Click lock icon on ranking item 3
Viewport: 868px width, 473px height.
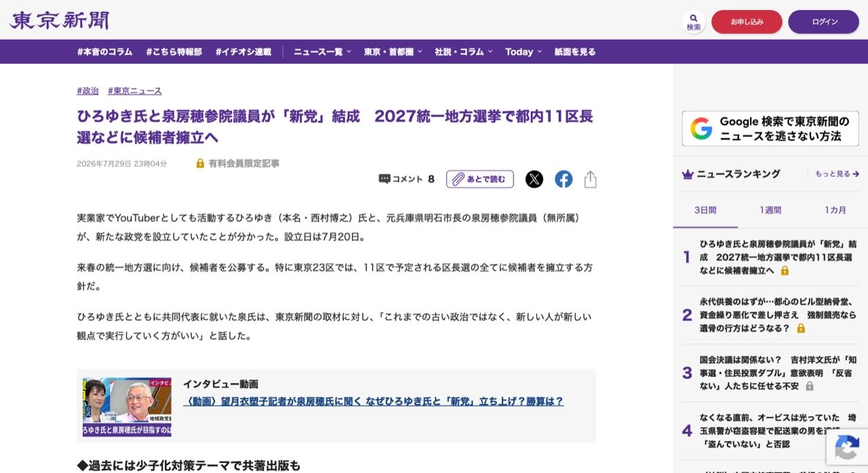tap(809, 386)
